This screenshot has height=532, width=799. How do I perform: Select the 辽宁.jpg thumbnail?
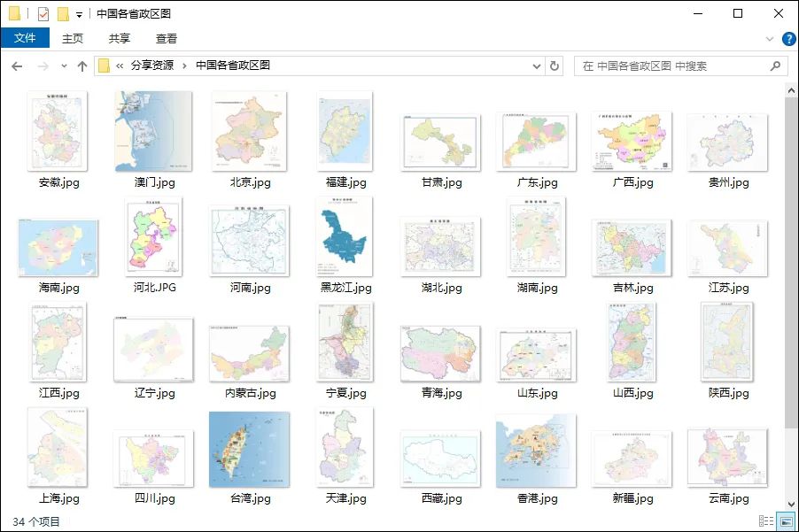coord(153,350)
